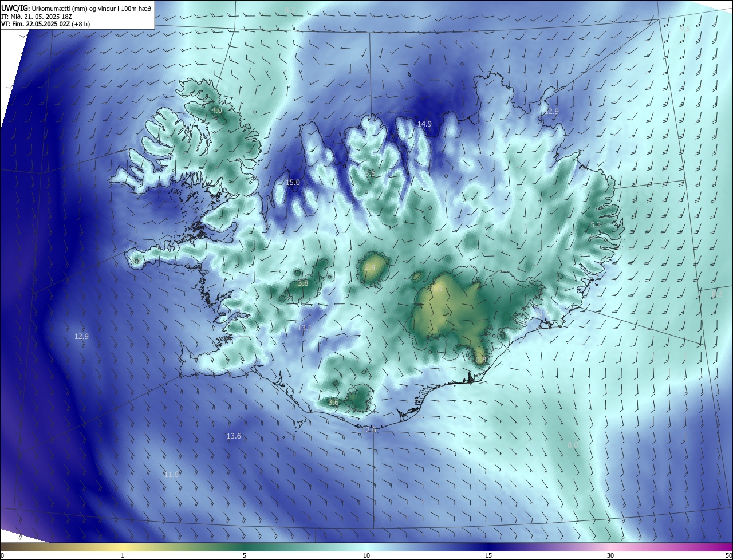The height and width of the screenshot is (560, 733).
Task: Click the 14.9 value off the north coast
Action: pos(424,124)
